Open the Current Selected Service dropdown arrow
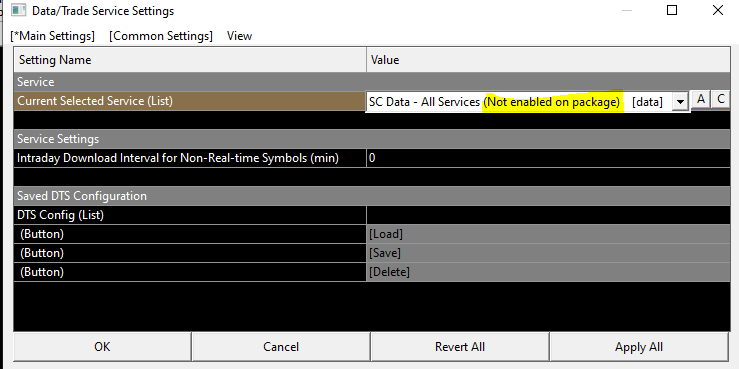The width and height of the screenshot is (739, 369). tap(680, 101)
